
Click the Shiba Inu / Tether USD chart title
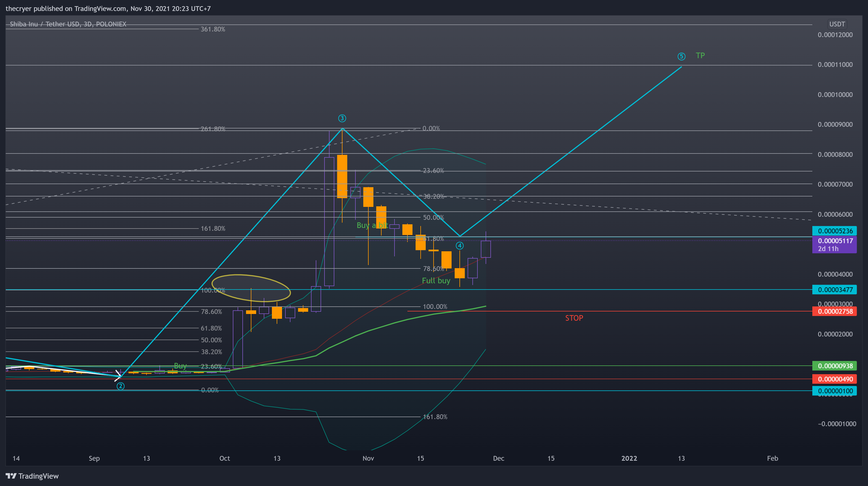point(68,24)
